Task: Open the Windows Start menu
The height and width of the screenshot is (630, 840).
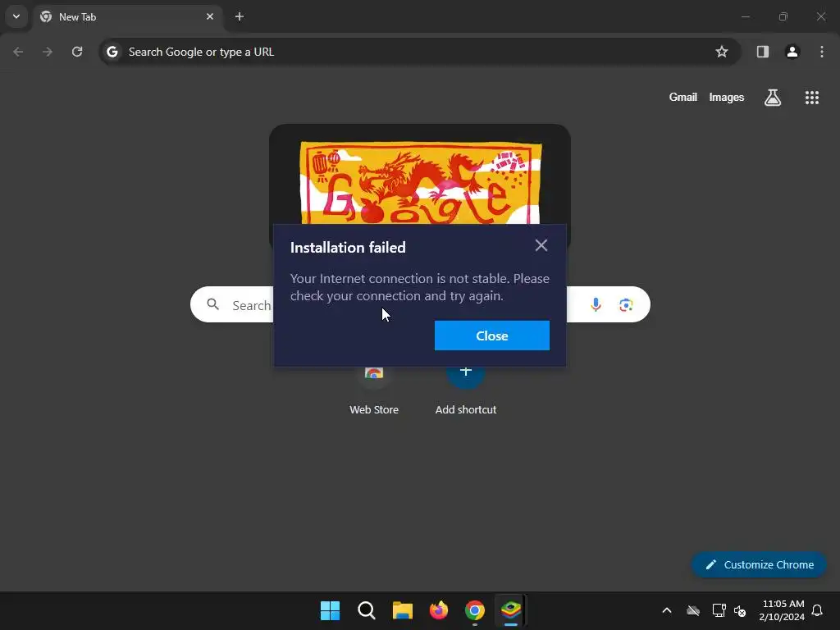Action: click(330, 610)
